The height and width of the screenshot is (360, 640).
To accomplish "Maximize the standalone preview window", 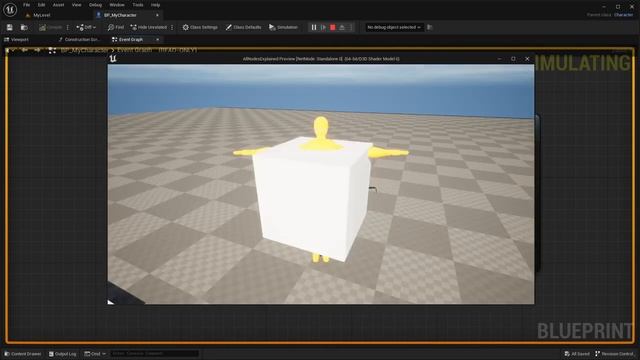I will pos(513,59).
